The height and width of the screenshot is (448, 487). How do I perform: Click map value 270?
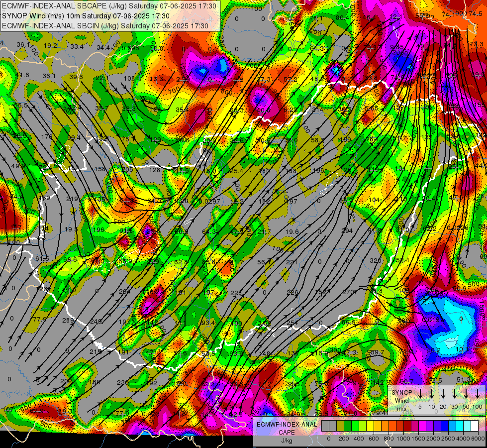pos(348,292)
